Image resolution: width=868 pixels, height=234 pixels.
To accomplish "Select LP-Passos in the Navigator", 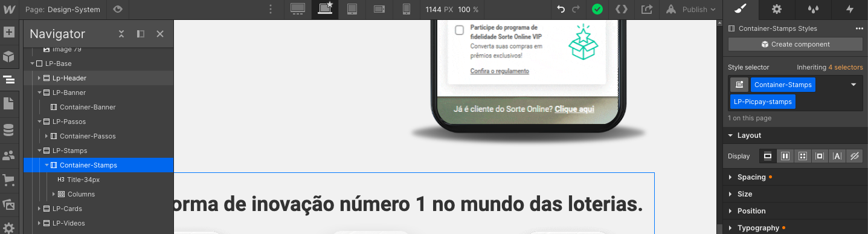I will (69, 122).
